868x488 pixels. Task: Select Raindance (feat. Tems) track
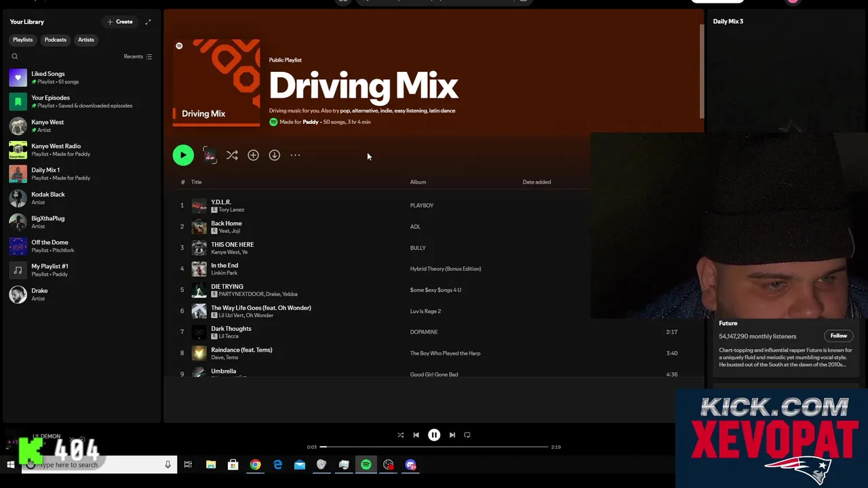click(x=241, y=350)
